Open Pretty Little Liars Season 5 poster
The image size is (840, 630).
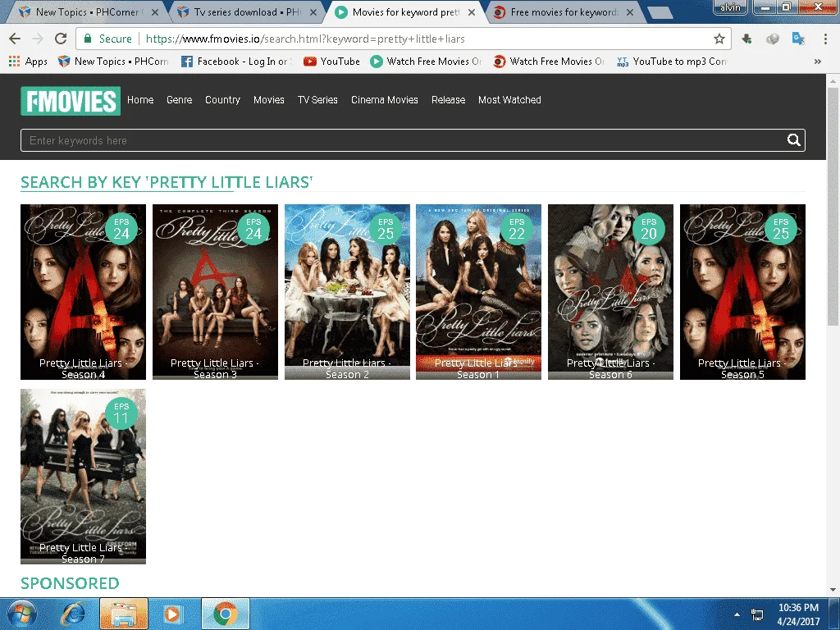(x=742, y=292)
